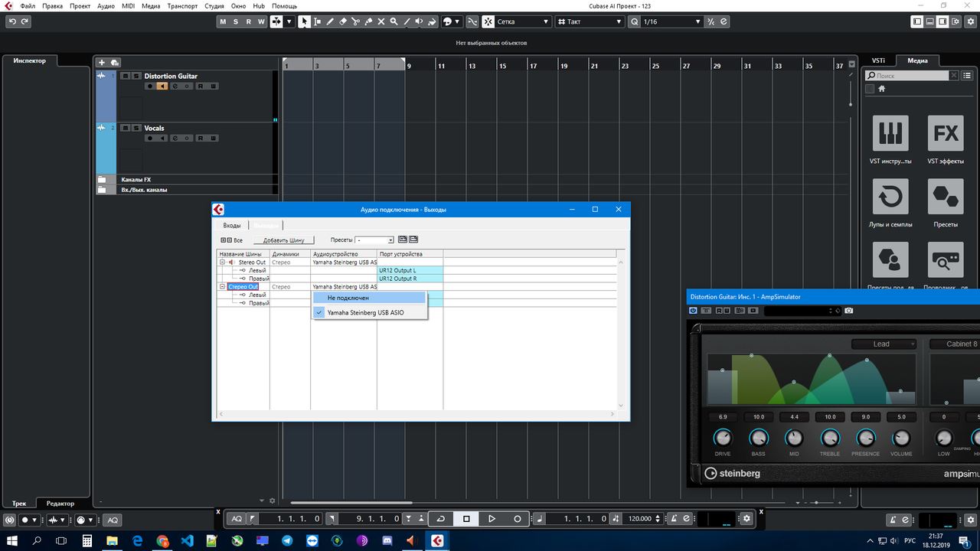Click the Play transport button

pos(492,519)
